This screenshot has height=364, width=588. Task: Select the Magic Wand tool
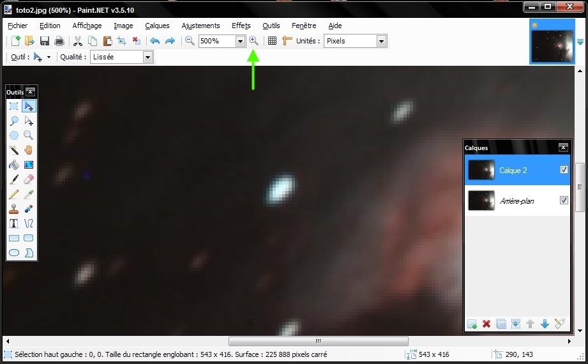point(14,150)
